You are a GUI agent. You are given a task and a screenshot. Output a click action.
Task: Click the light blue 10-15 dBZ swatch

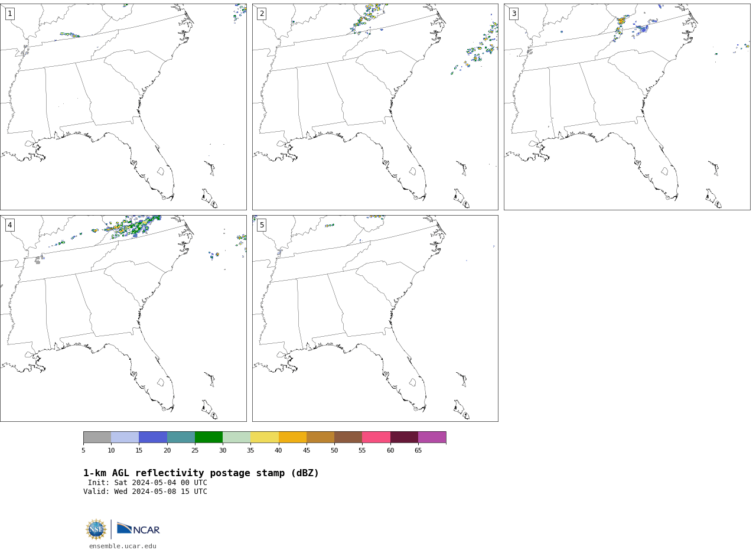[x=125, y=437]
